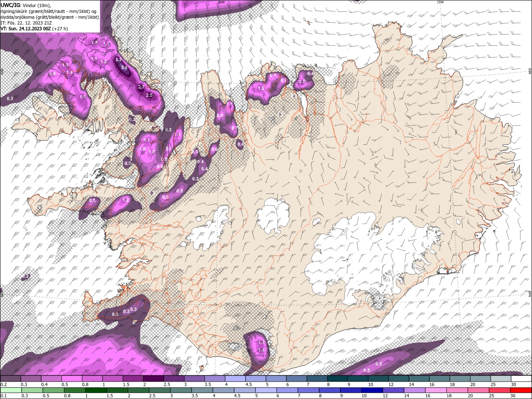Click the 3.2 precipitation value on the map

[x=118, y=60]
